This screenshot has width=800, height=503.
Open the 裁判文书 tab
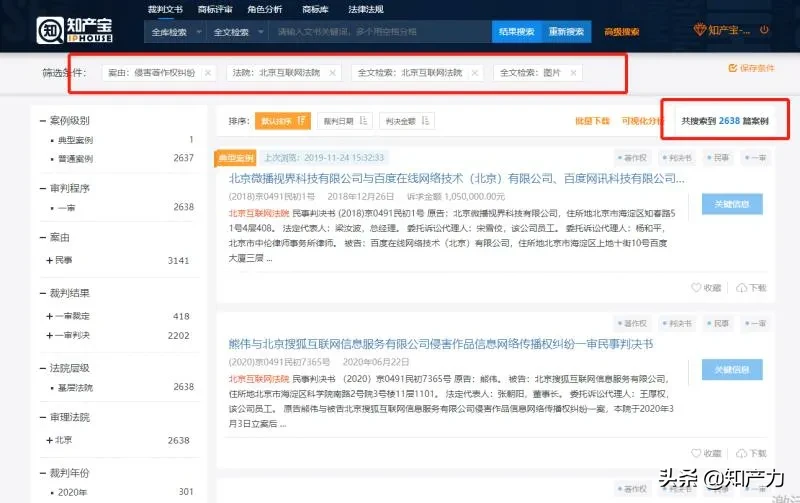tap(165, 9)
